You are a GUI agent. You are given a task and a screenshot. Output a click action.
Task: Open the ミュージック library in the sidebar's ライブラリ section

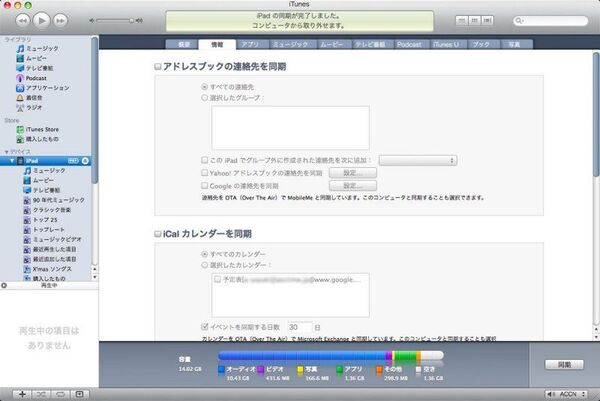[x=38, y=49]
